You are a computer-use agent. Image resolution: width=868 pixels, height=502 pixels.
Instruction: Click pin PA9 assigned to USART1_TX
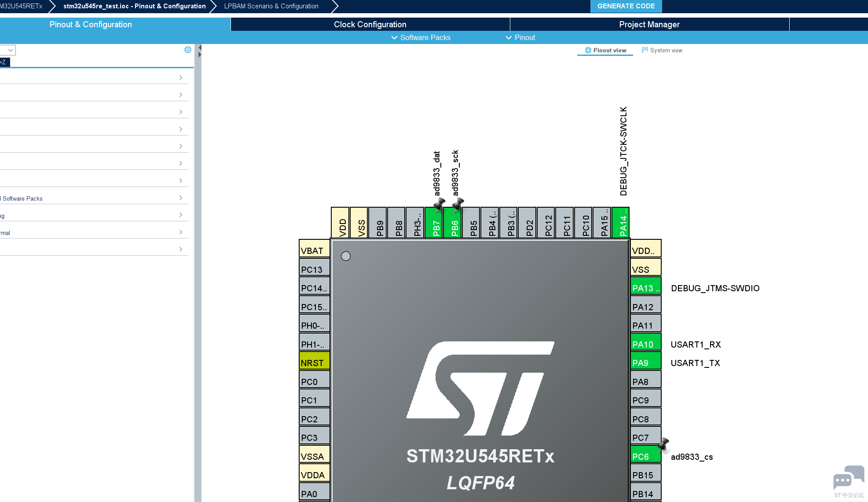(646, 360)
